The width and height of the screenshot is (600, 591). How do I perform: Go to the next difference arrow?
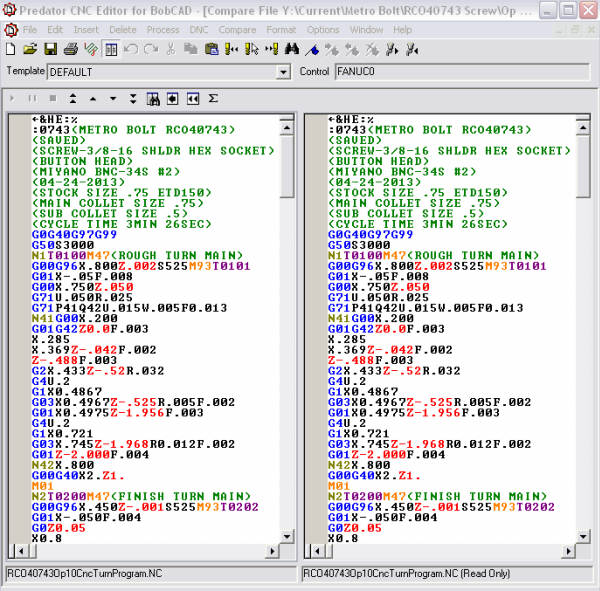tap(113, 99)
